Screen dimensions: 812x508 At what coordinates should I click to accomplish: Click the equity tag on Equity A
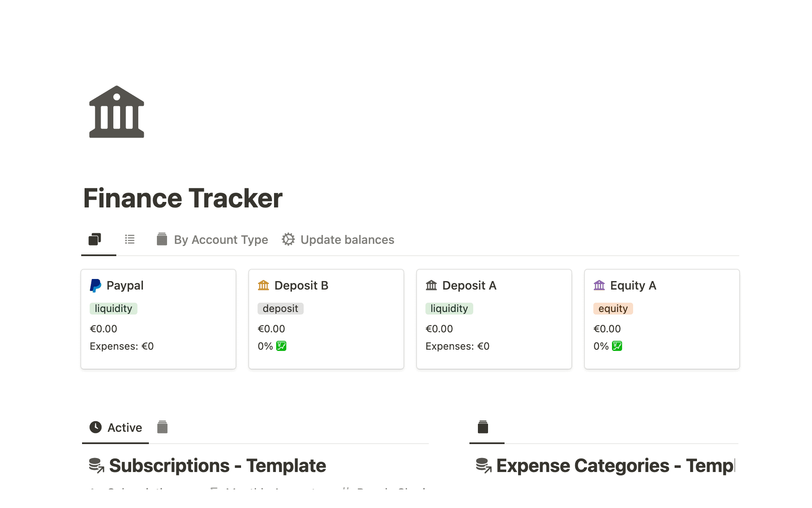(613, 308)
